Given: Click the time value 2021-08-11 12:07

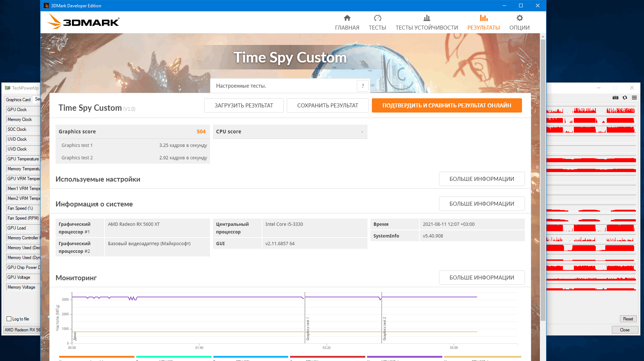Looking at the screenshot, I should pos(449,224).
